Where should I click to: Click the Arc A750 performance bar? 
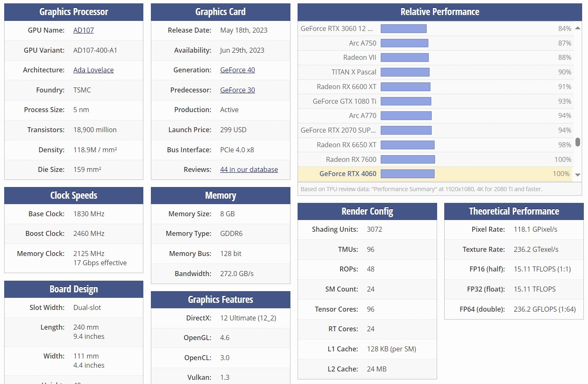(405, 43)
